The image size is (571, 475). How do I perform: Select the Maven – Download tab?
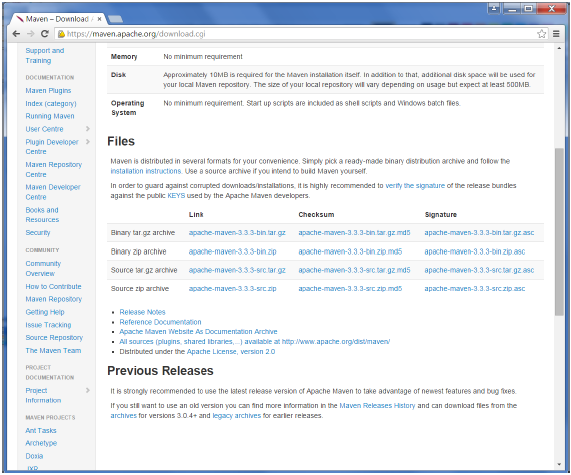58,19
